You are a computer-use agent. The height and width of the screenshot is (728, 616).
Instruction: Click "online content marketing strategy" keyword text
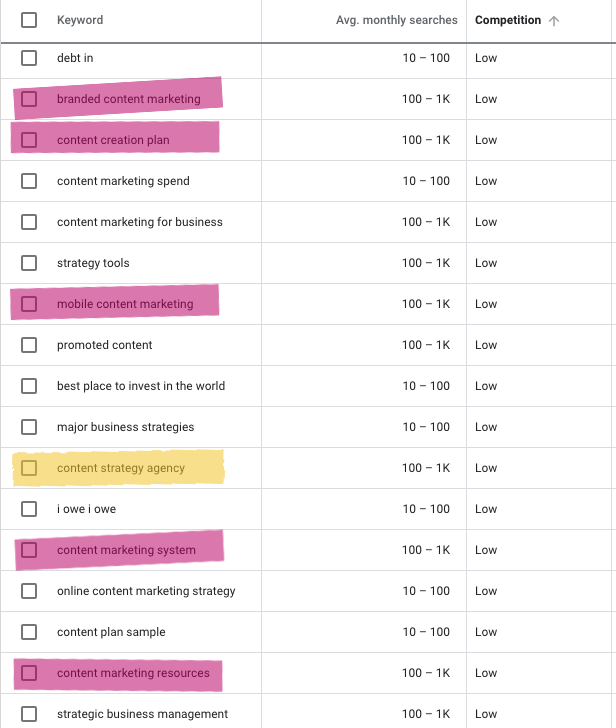point(146,591)
